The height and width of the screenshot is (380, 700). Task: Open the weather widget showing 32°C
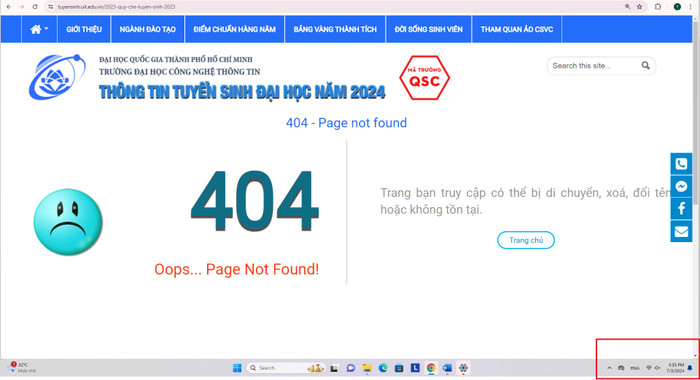[20, 368]
